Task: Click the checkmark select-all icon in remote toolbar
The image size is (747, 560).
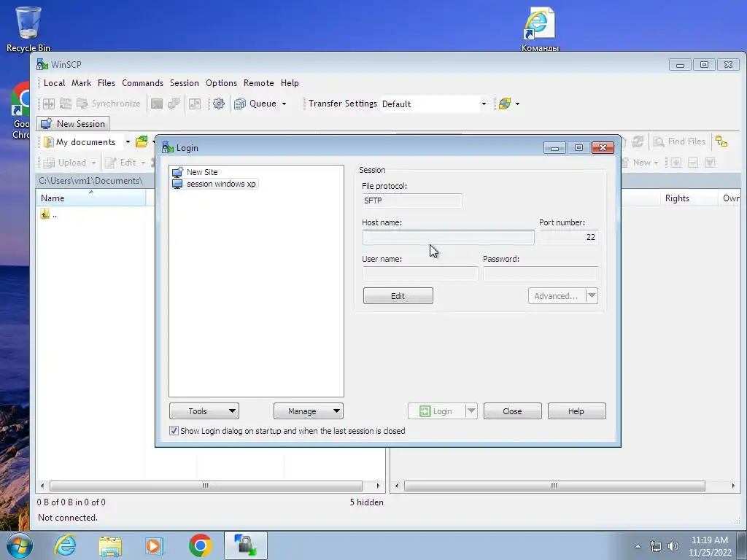Action: [711, 163]
